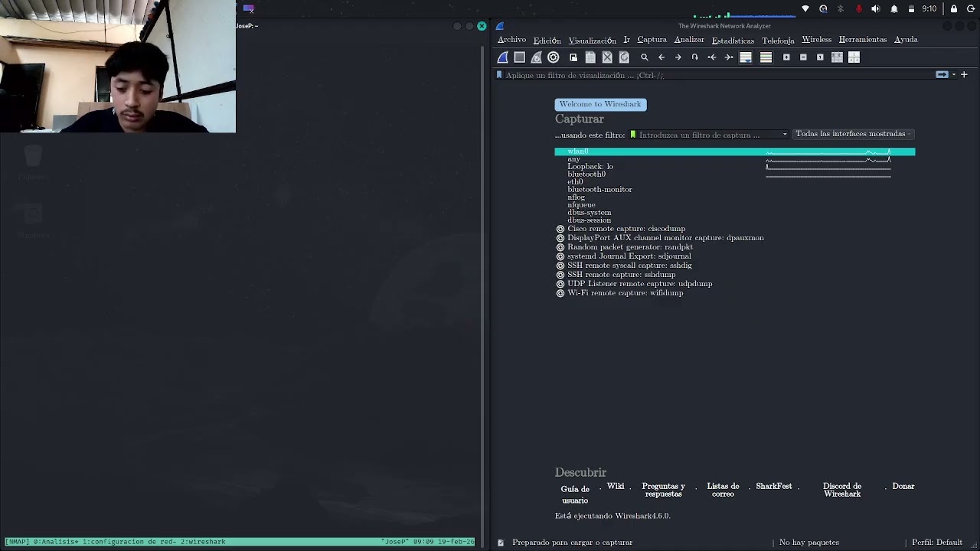
Task: Open settings icon for UDP Listener remote capture
Action: tap(560, 284)
